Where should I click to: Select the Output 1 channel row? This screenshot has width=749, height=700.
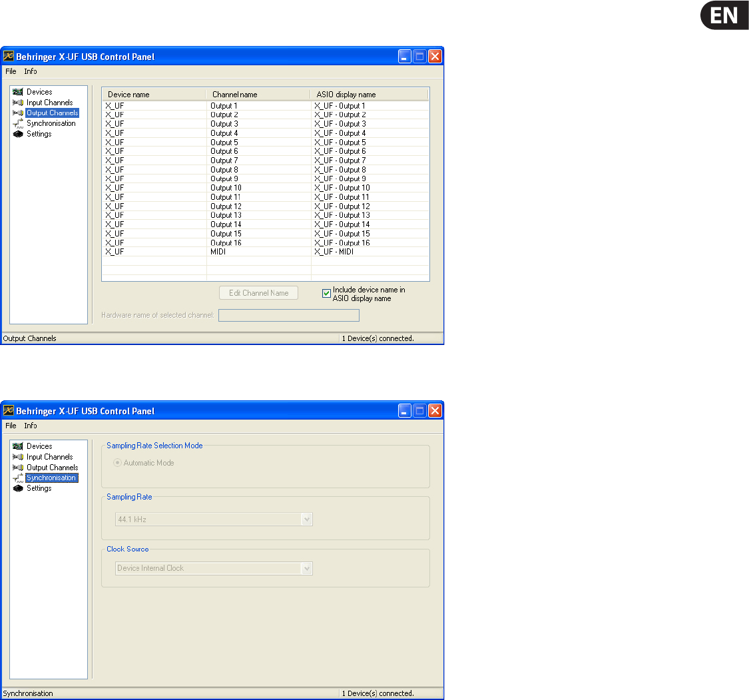(266, 106)
